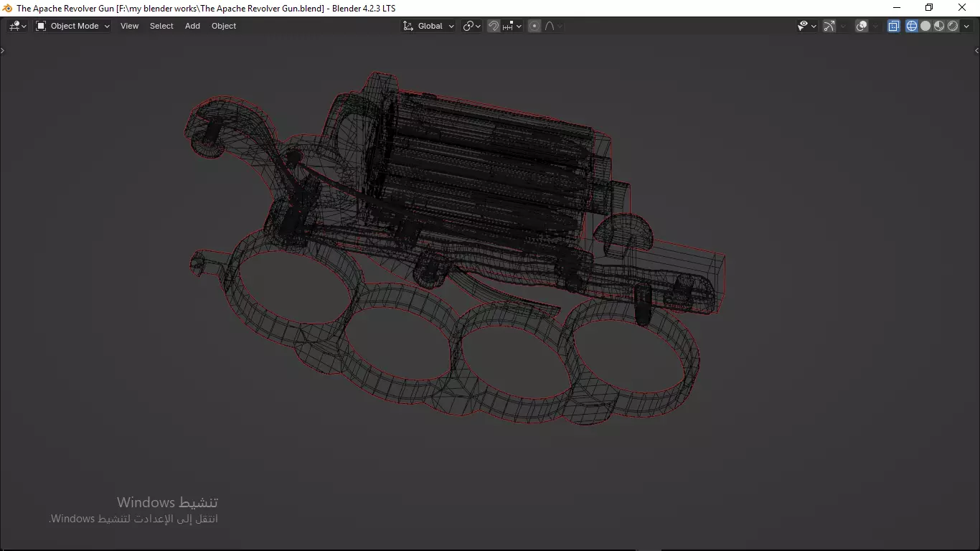
Task: Toggle X-Ray mode
Action: 894,26
